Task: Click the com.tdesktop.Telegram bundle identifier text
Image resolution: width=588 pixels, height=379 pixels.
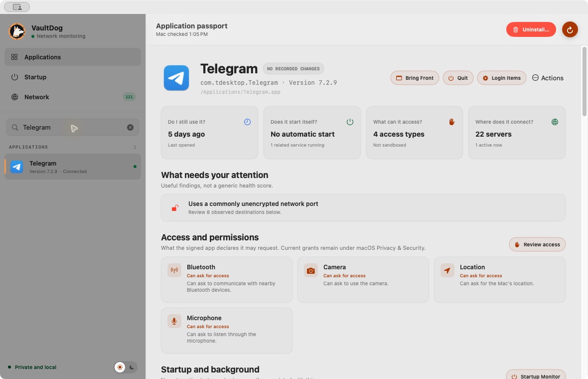Action: coord(239,83)
